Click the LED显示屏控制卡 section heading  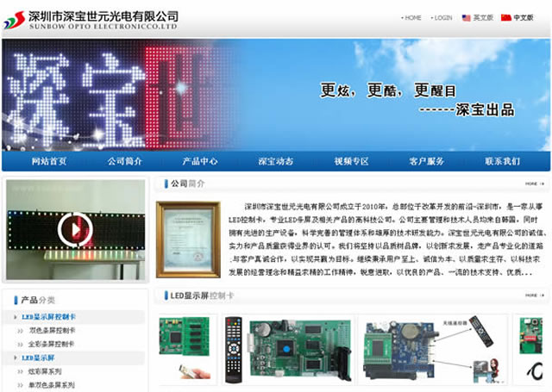pyautogui.click(x=202, y=296)
